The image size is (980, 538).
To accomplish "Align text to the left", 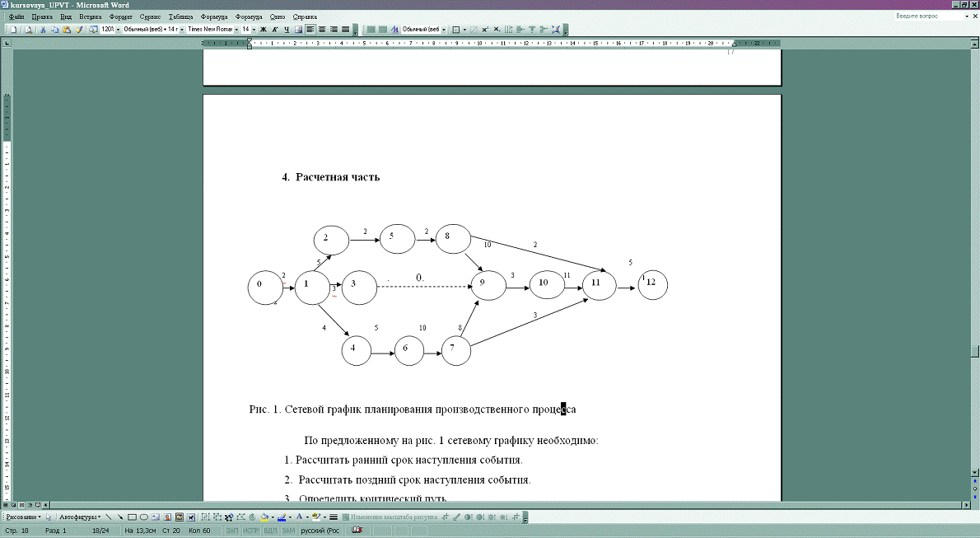I will click(310, 30).
